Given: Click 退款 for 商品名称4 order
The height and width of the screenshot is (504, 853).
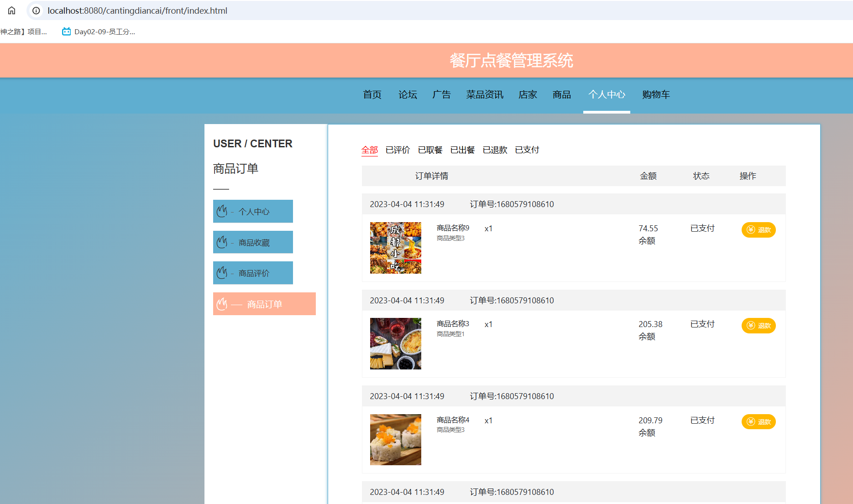Looking at the screenshot, I should point(758,421).
